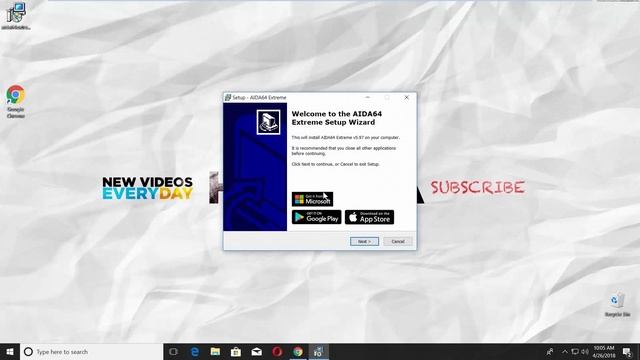Click Next in the AIDA64 setup wizard

(364, 241)
